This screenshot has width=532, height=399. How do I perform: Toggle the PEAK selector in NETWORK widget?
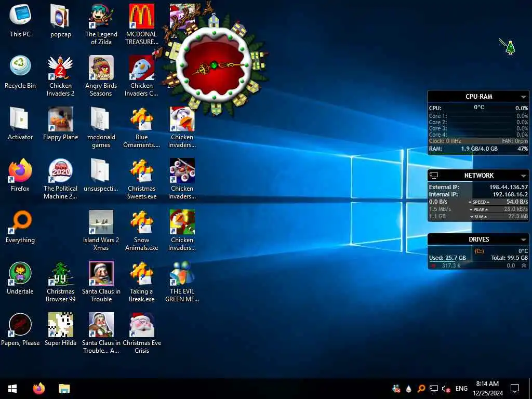point(478,209)
